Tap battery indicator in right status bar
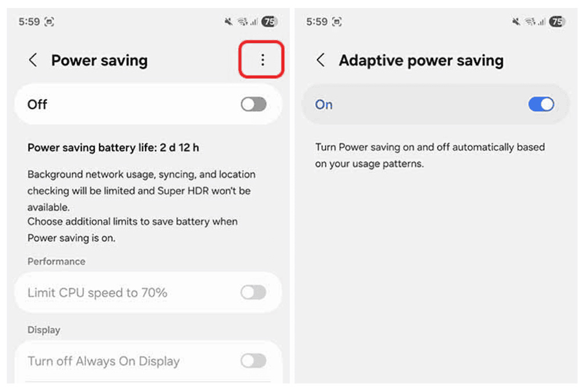The width and height of the screenshot is (584, 392). click(x=557, y=22)
